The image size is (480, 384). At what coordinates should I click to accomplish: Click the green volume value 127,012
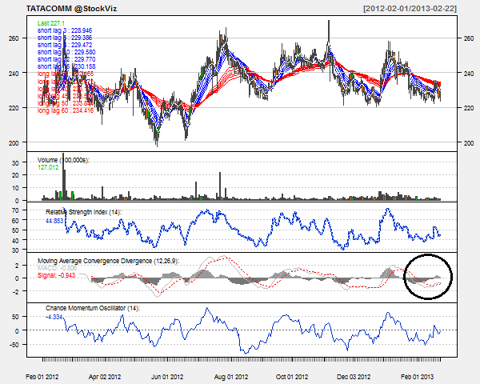48,167
